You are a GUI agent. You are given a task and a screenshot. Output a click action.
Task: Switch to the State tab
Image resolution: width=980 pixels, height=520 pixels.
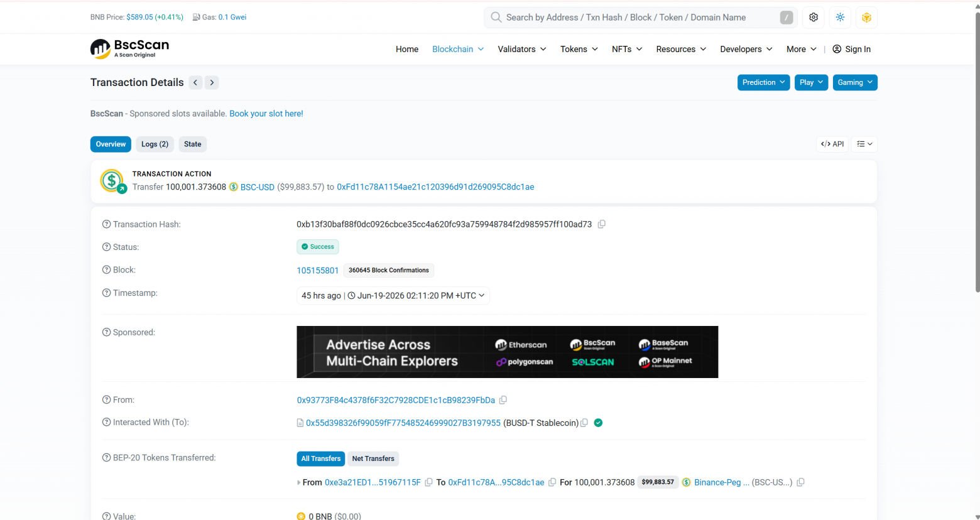tap(192, 144)
